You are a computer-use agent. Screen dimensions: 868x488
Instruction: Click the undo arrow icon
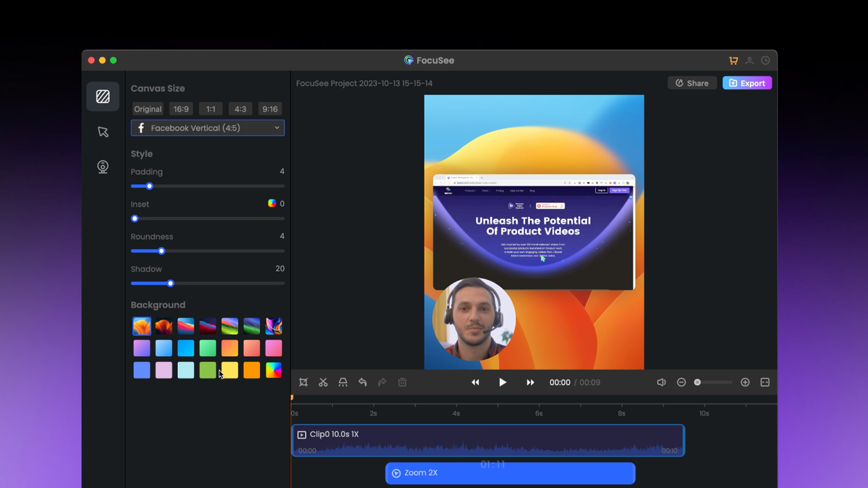(362, 382)
